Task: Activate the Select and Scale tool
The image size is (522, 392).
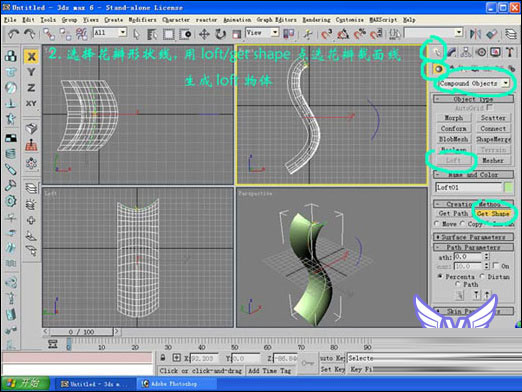Action: [237, 34]
